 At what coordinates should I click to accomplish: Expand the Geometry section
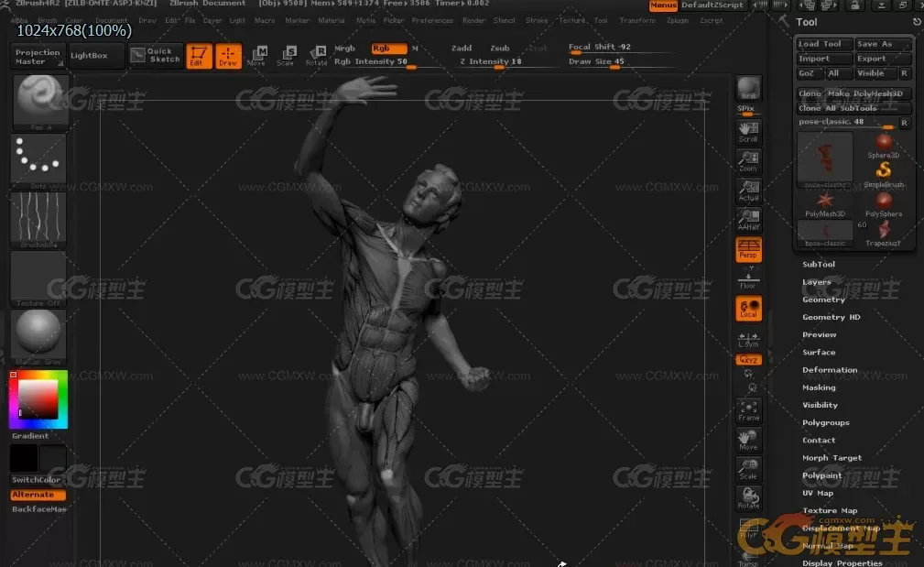tap(823, 300)
